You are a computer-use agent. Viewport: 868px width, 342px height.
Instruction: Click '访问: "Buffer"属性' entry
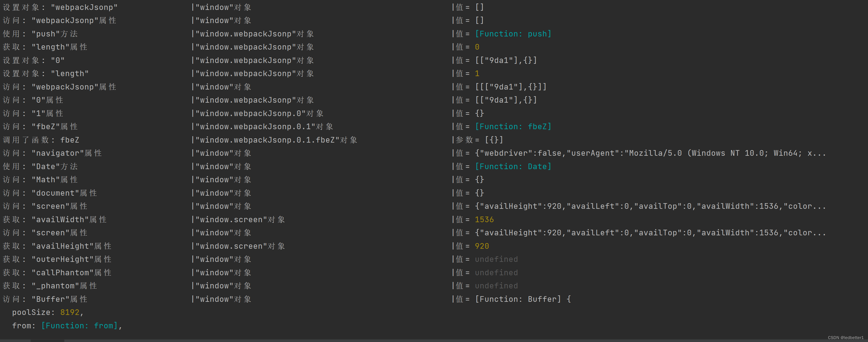pyautogui.click(x=45, y=299)
